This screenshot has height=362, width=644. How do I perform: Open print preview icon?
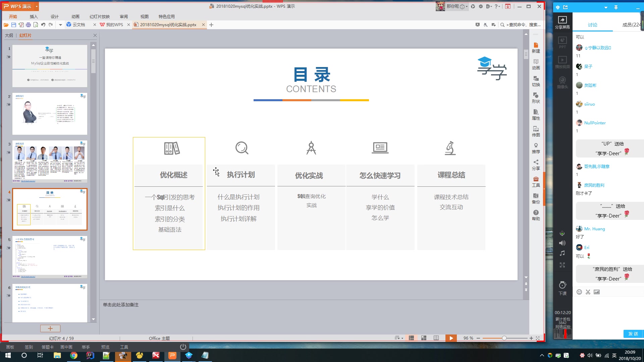[x=36, y=25]
